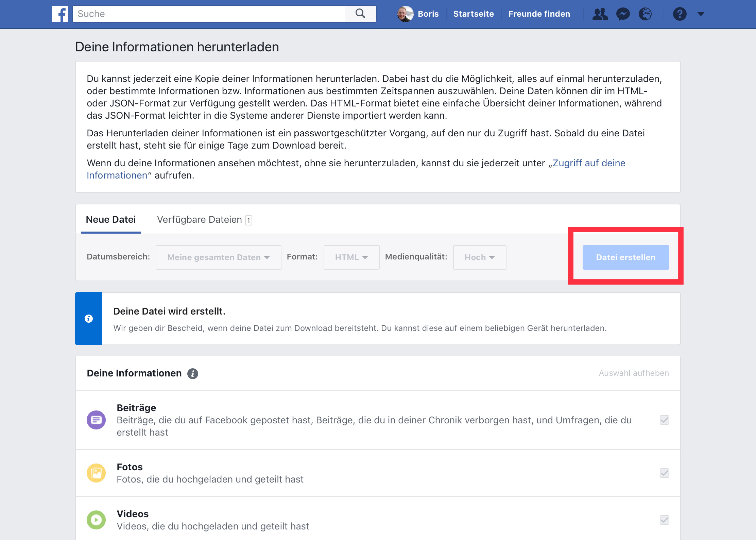Click the search magnifier icon
756x540 pixels.
pos(360,14)
